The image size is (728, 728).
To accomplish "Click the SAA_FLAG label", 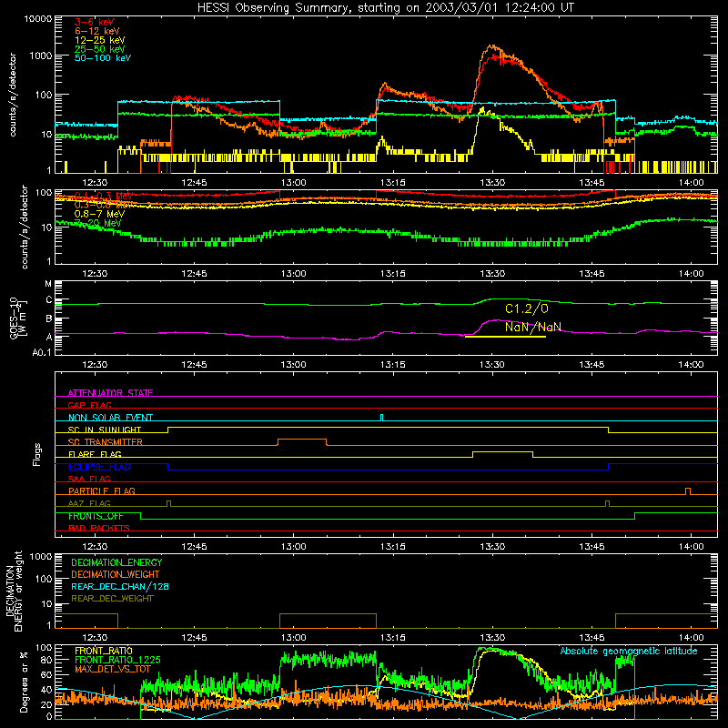I will coord(89,479).
